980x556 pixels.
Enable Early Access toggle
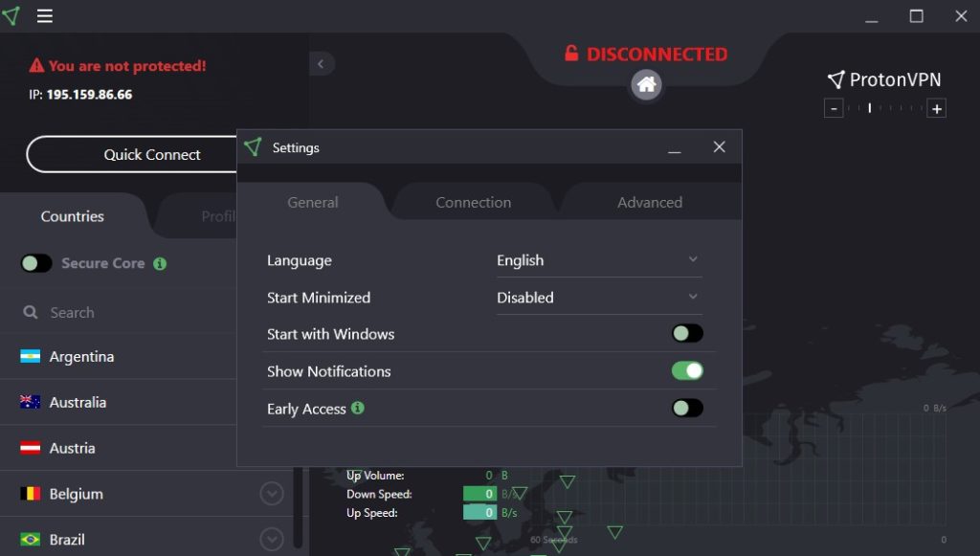coord(687,409)
